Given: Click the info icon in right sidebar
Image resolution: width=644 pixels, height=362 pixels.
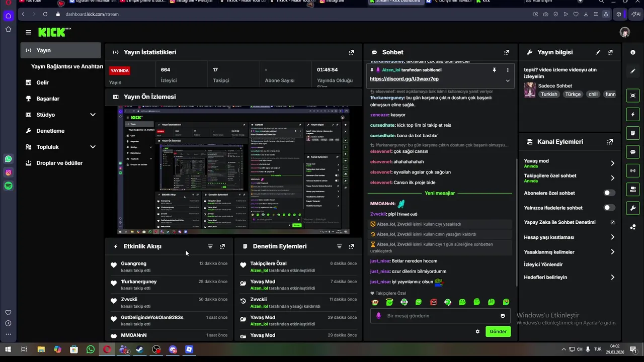Looking at the screenshot, I should (633, 52).
